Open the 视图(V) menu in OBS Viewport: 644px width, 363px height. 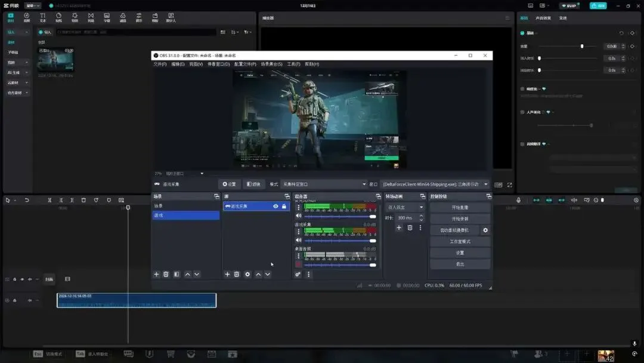tap(196, 64)
